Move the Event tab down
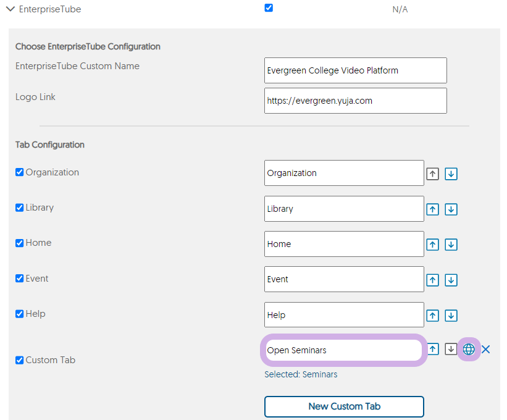This screenshot has width=507, height=420. click(451, 280)
